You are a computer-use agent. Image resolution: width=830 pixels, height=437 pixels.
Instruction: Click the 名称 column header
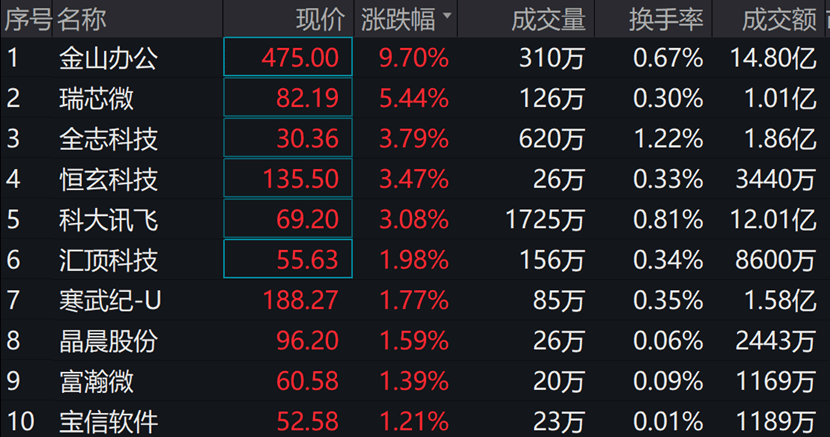82,19
